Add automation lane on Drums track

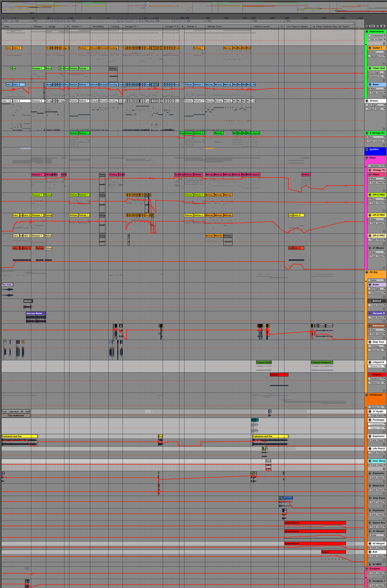click(x=384, y=129)
